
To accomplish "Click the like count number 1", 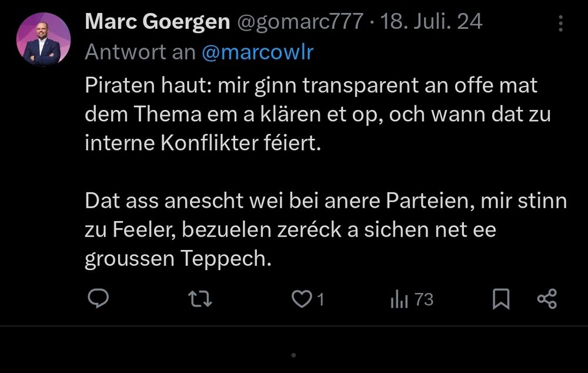I will pyautogui.click(x=320, y=300).
